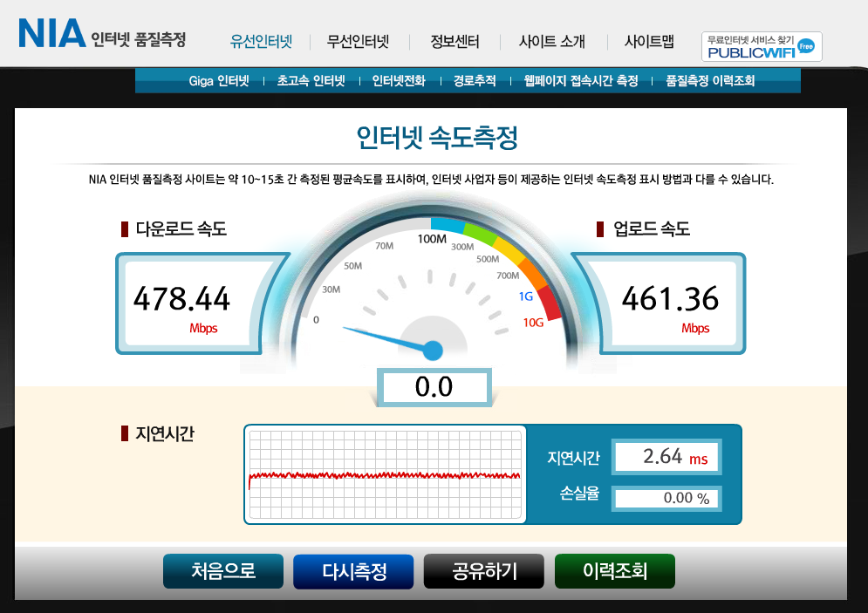Select the 경로추적 submenu tab
This screenshot has height=613, width=868.
pyautogui.click(x=475, y=81)
